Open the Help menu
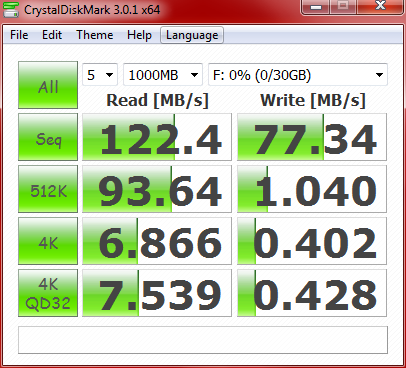406x368 pixels. (x=139, y=35)
